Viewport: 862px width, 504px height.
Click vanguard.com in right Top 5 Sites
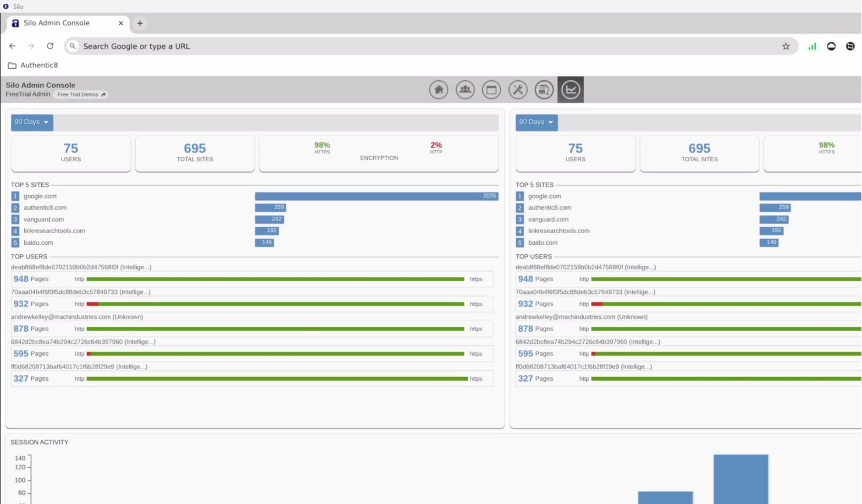pyautogui.click(x=548, y=219)
